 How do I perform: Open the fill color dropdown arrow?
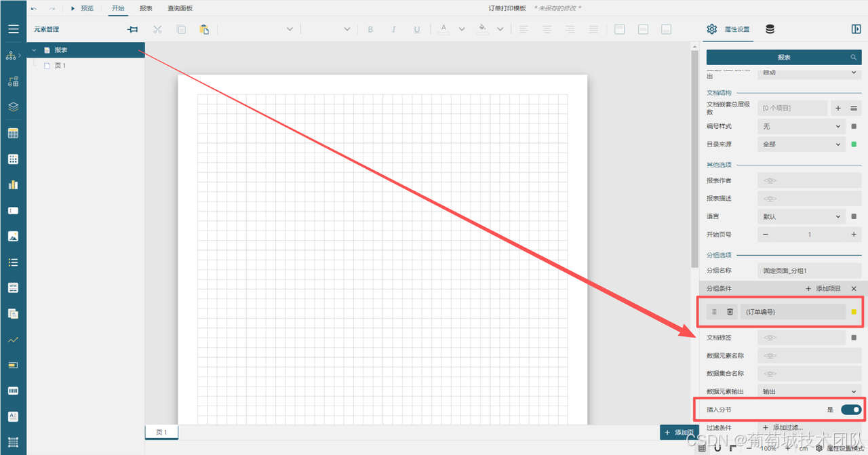[500, 29]
